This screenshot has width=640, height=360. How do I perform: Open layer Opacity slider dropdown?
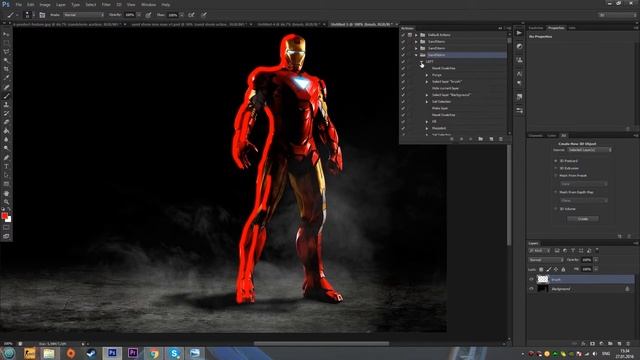pos(596,260)
